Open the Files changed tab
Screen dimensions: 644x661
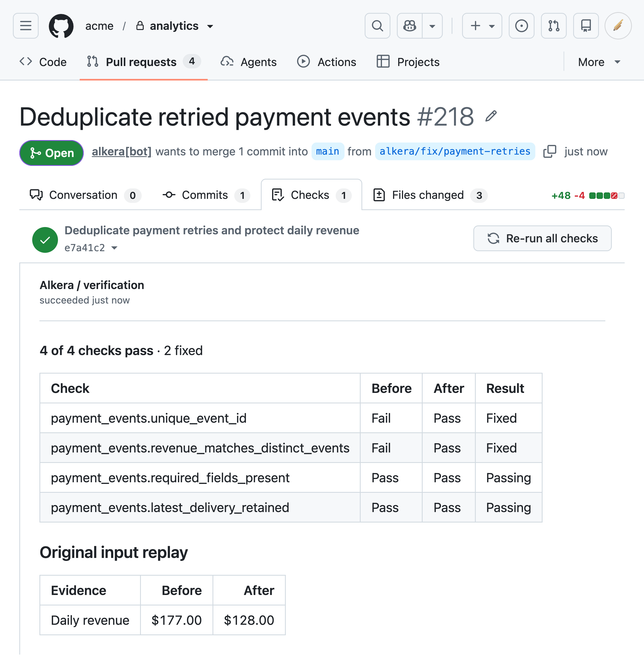(x=430, y=195)
